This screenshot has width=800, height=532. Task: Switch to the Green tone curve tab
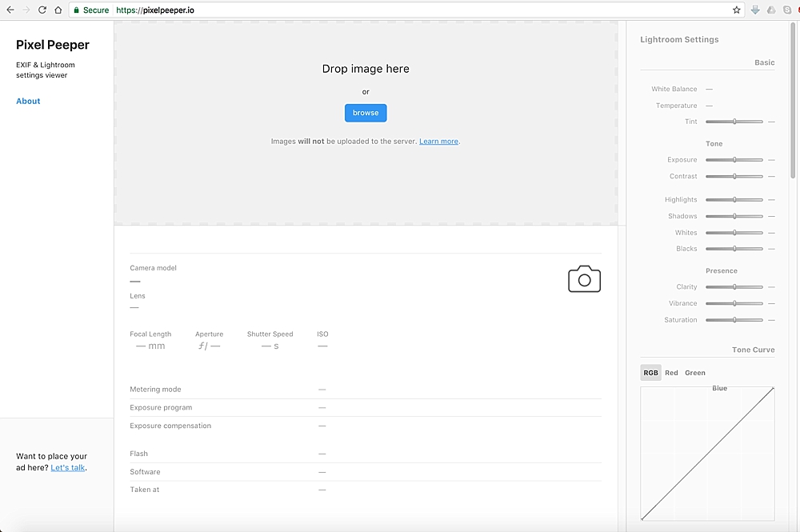click(695, 373)
